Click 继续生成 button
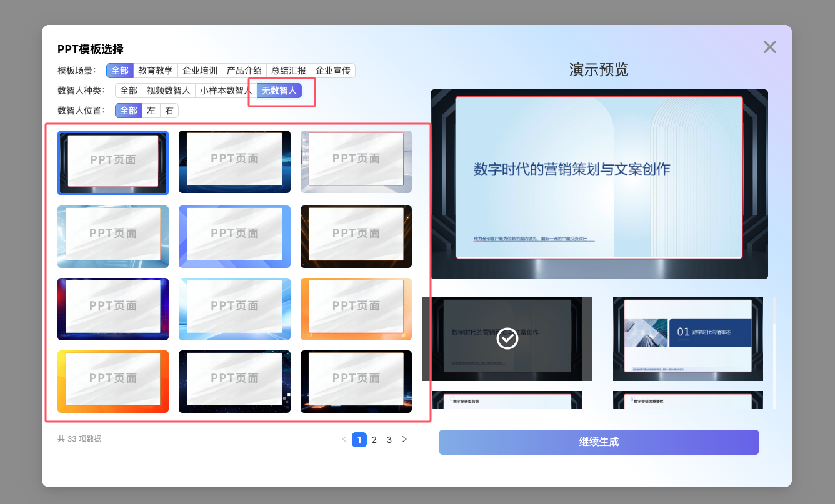 click(599, 442)
